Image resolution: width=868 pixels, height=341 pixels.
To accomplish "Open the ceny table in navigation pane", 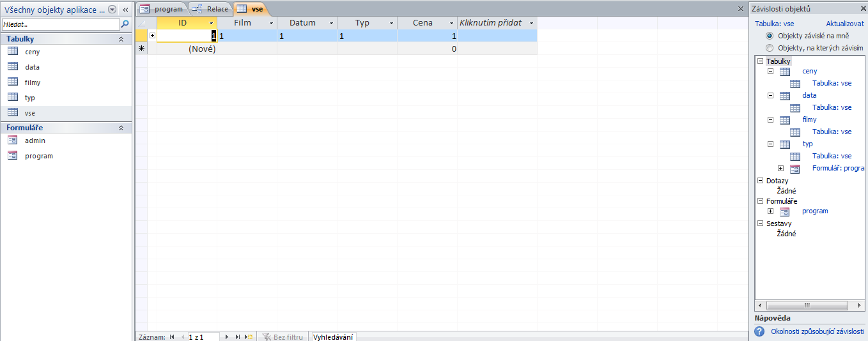I will pyautogui.click(x=32, y=52).
